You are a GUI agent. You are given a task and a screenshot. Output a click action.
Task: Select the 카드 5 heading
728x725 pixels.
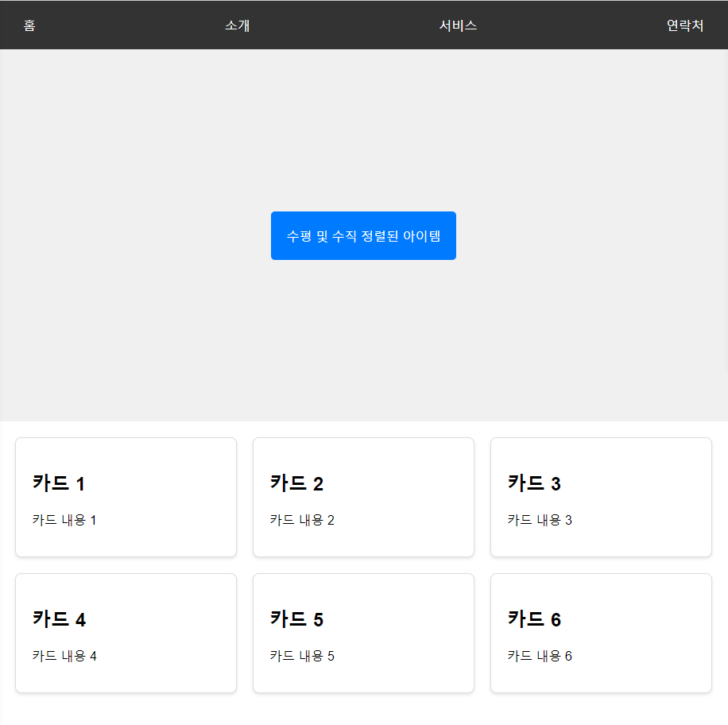[x=296, y=619]
